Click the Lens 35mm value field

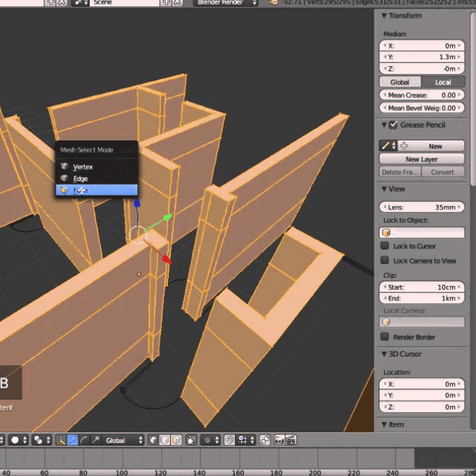point(421,207)
